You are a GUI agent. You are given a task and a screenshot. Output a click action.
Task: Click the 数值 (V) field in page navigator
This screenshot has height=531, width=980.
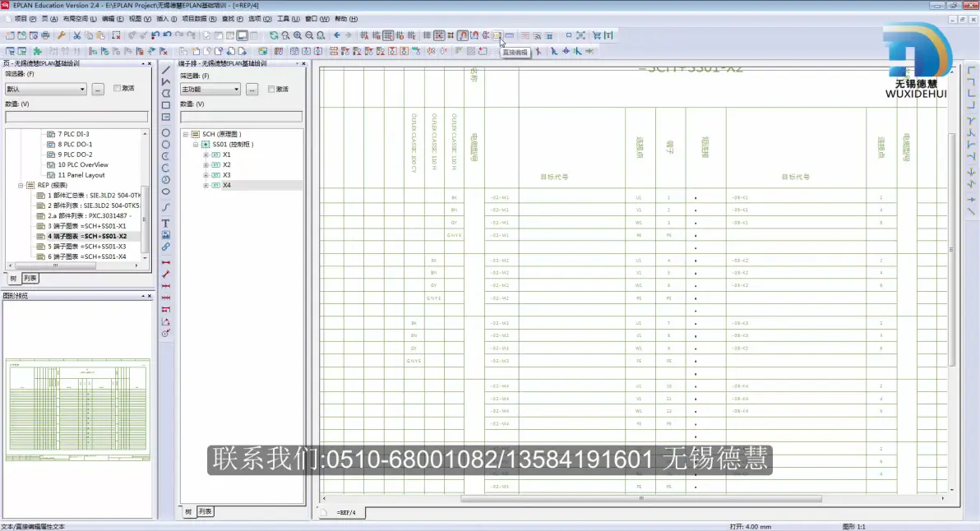coord(77,117)
